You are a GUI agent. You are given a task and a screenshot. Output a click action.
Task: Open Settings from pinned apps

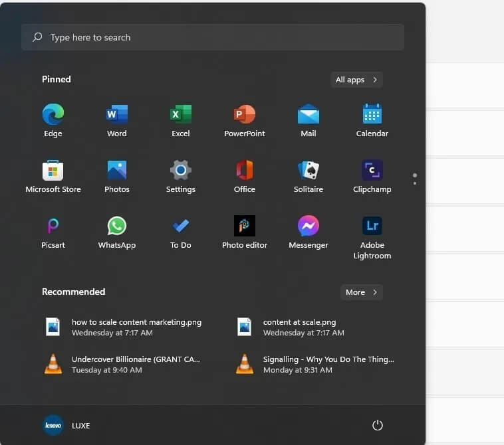(x=181, y=176)
